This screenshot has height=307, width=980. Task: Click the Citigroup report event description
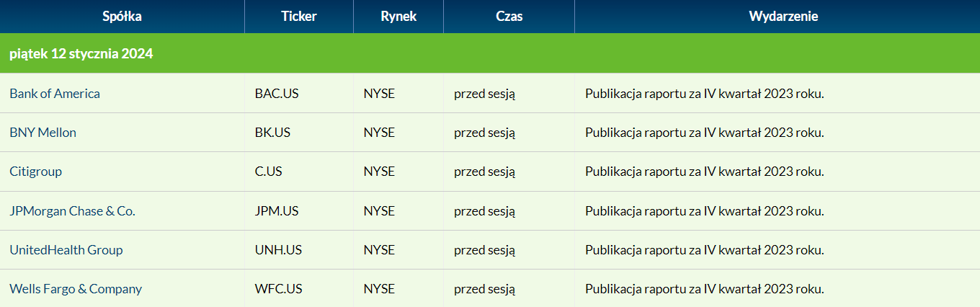coord(704,172)
